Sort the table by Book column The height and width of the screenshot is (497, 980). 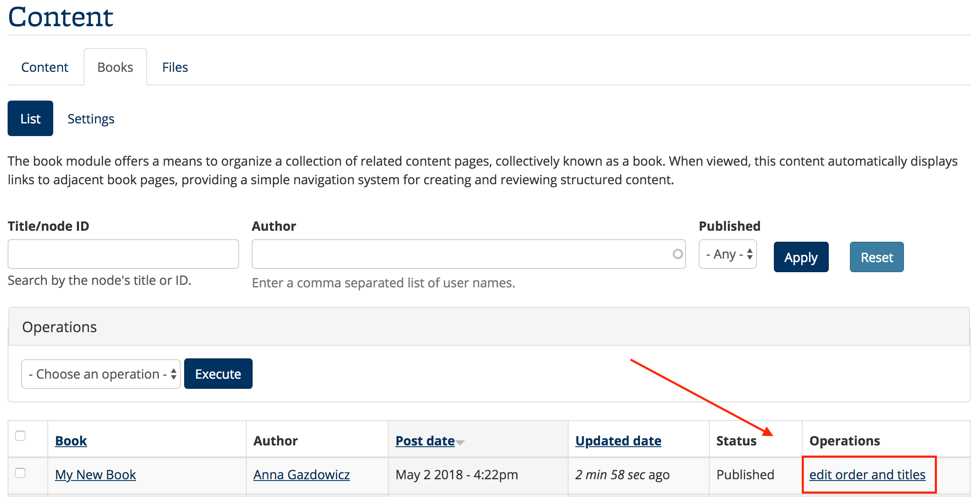click(x=71, y=441)
